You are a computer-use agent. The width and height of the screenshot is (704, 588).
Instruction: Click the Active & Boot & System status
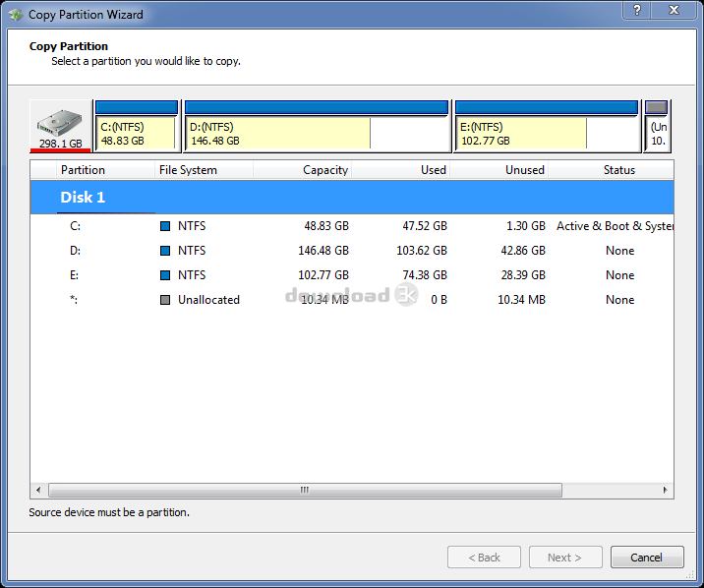[615, 226]
